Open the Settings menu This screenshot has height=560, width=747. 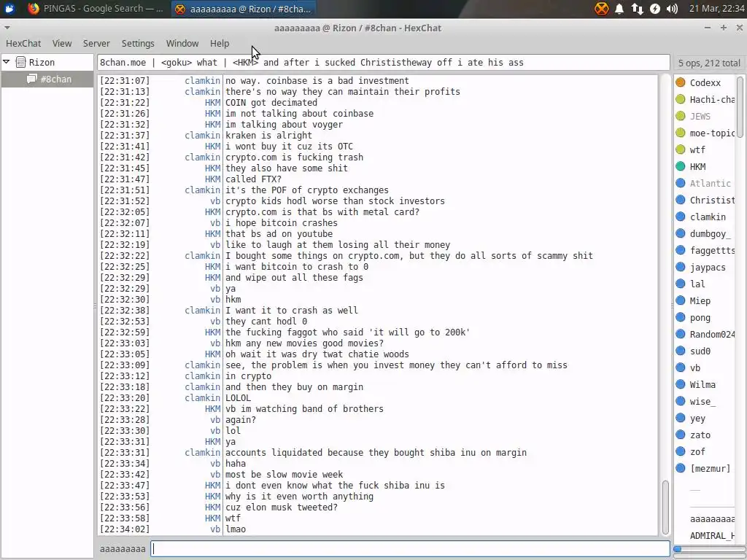[138, 43]
